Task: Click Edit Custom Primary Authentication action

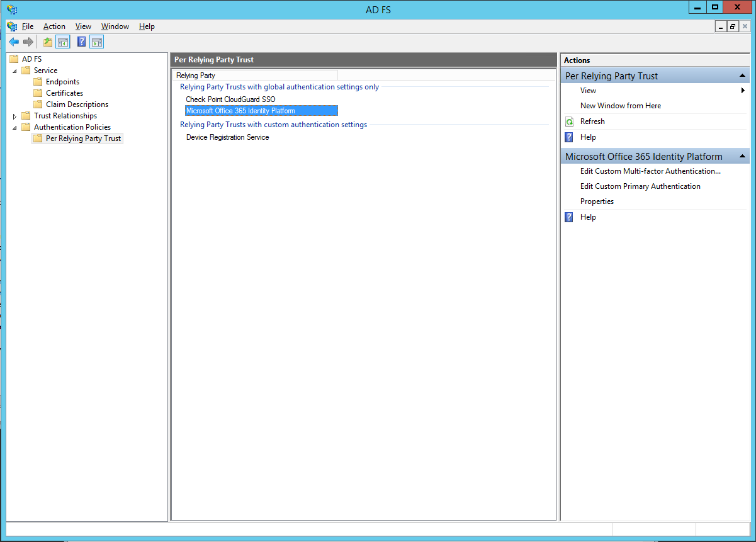Action: (x=640, y=186)
